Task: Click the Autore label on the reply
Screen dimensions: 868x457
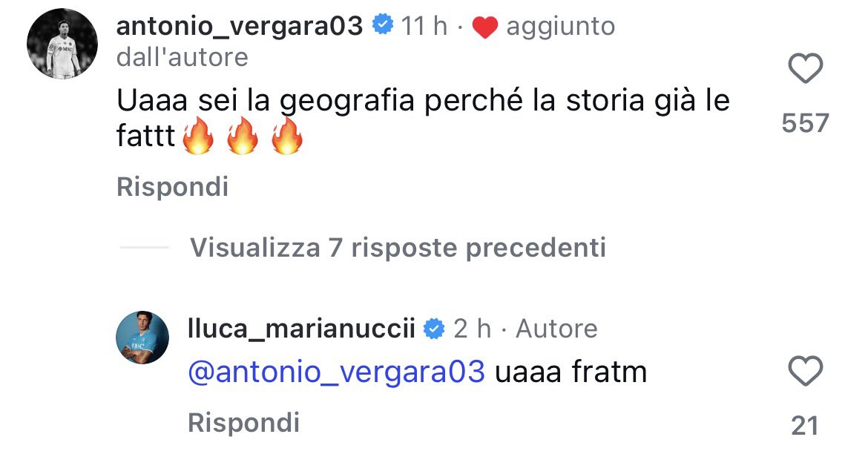Action: click(x=556, y=328)
